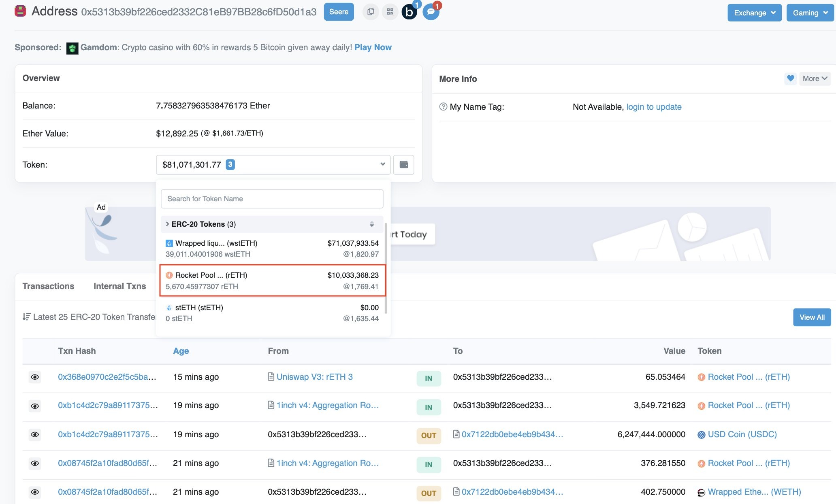
Task: Click the heart icon in More Info
Action: (790, 79)
